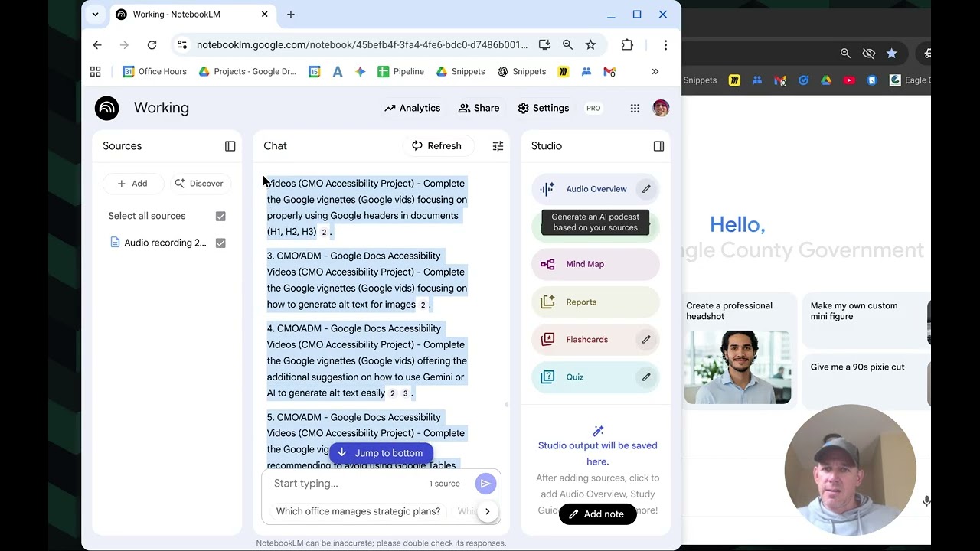Open a new browser tab
The height and width of the screenshot is (551, 980).
tap(291, 15)
